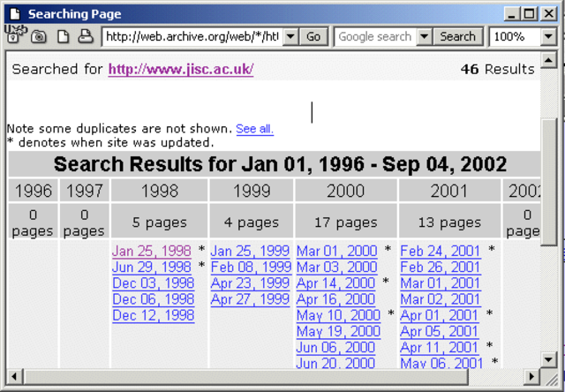Open the Feb 08, 1999 snapshot
The width and height of the screenshot is (565, 392).
click(x=251, y=267)
